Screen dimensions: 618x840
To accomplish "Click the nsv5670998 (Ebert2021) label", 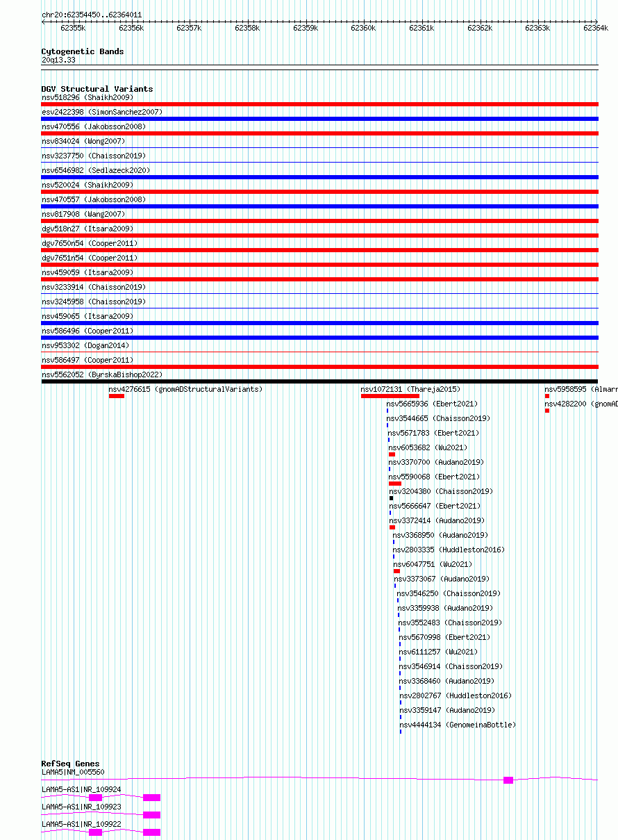I will 444,637.
